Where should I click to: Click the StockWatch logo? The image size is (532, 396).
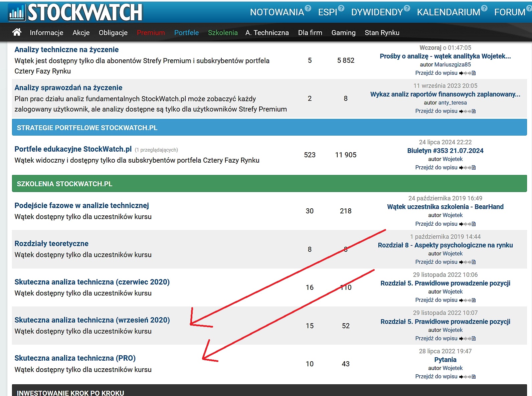(x=75, y=12)
